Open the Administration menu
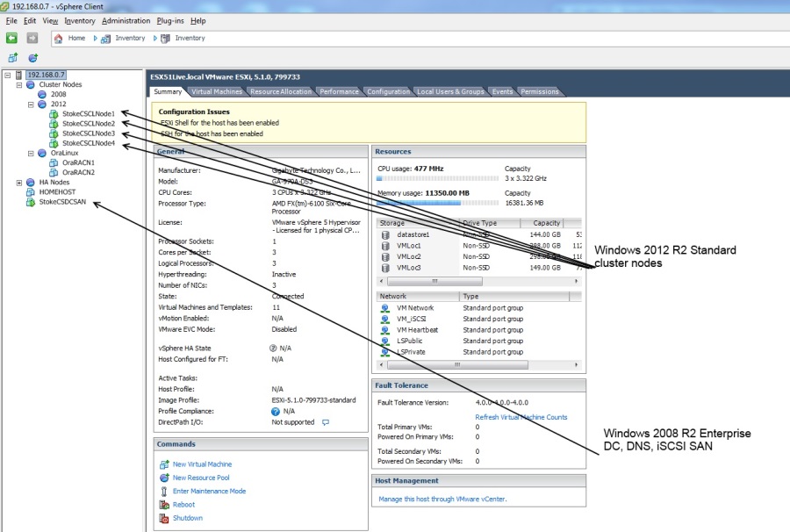The image size is (790, 532). pyautogui.click(x=126, y=21)
